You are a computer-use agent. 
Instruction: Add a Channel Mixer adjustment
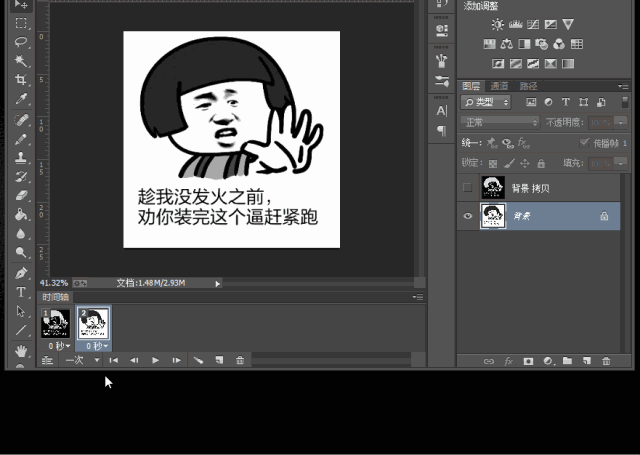coord(559,44)
